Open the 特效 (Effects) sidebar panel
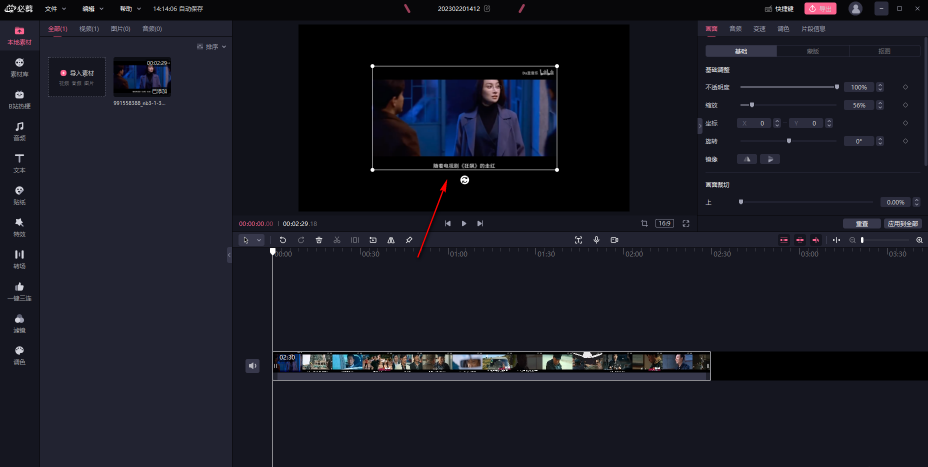Image resolution: width=928 pixels, height=467 pixels. [x=19, y=226]
